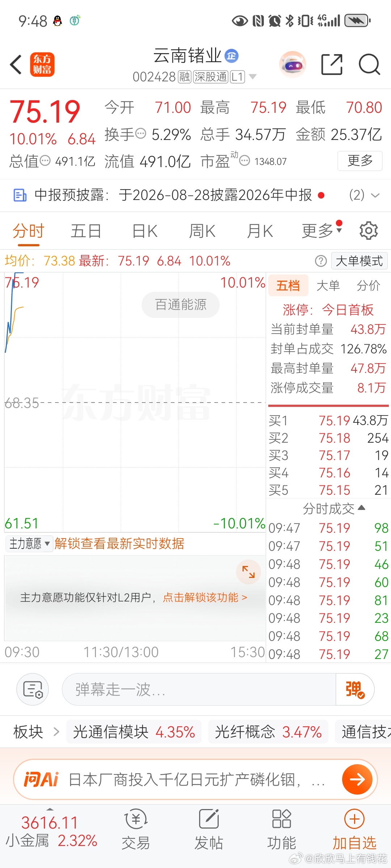Tap 点击解锁该功能 link

click(x=205, y=597)
